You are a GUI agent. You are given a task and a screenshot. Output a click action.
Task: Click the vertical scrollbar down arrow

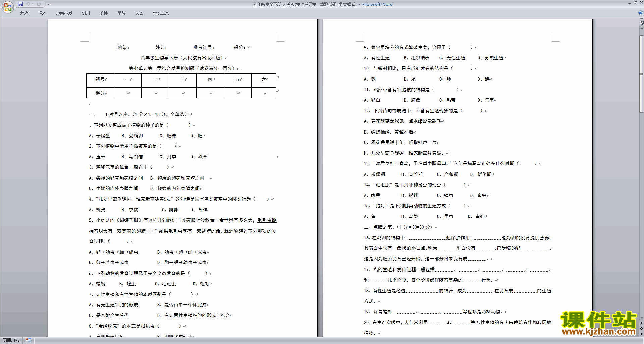pyautogui.click(x=642, y=318)
